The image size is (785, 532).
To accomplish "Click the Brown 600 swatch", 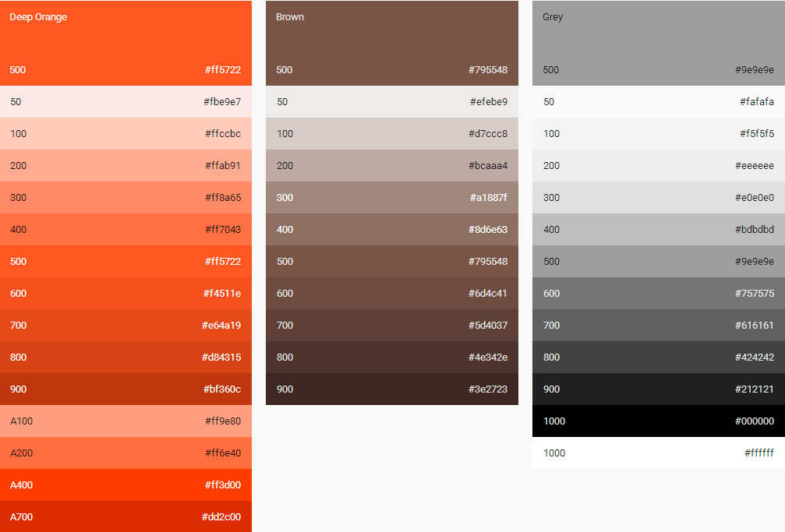I will tap(390, 293).
